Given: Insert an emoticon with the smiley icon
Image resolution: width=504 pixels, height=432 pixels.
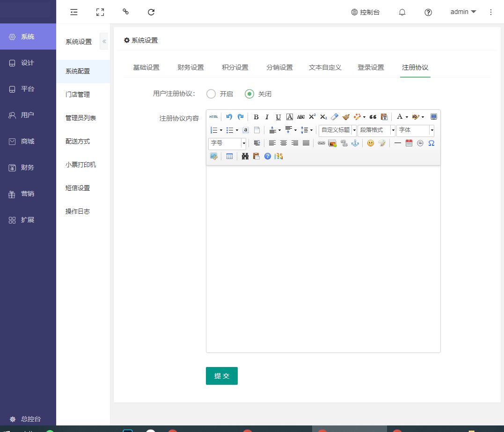Looking at the screenshot, I should pyautogui.click(x=370, y=143).
